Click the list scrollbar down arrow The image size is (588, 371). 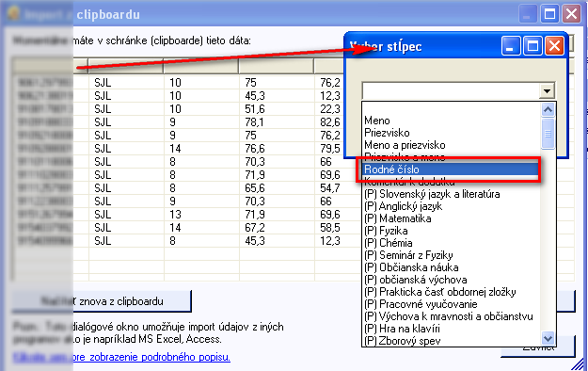tap(548, 338)
